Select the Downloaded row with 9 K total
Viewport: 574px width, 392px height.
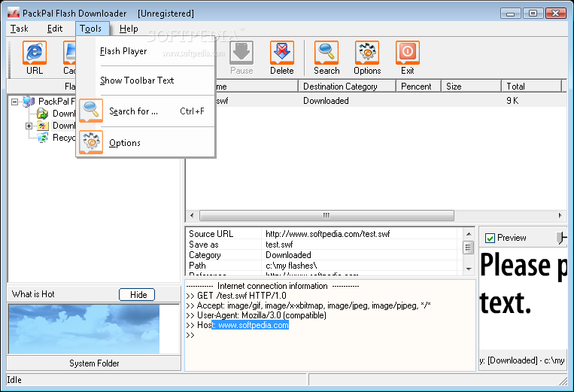[376, 101]
